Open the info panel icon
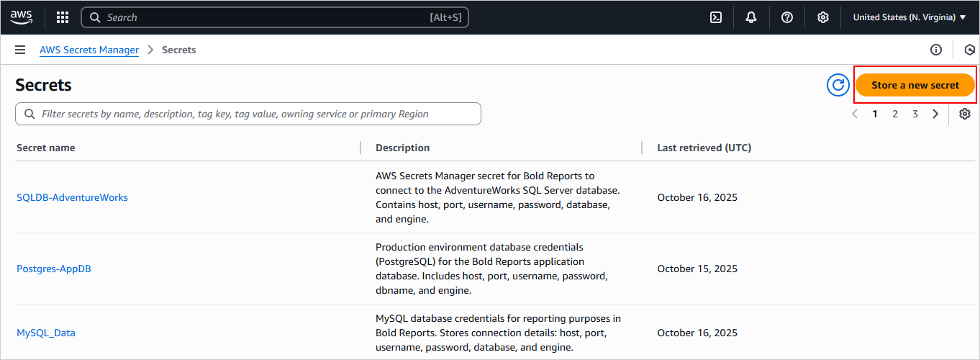Screen dimensions: 980x360 (936, 50)
